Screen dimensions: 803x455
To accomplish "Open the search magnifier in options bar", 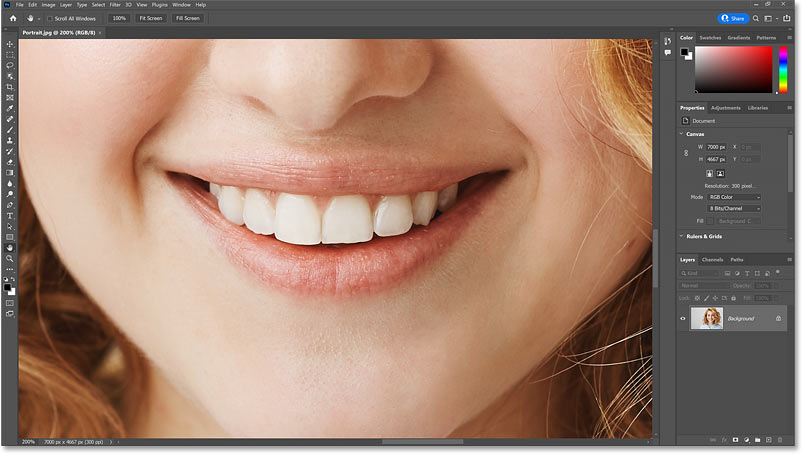I will pyautogui.click(x=755, y=18).
